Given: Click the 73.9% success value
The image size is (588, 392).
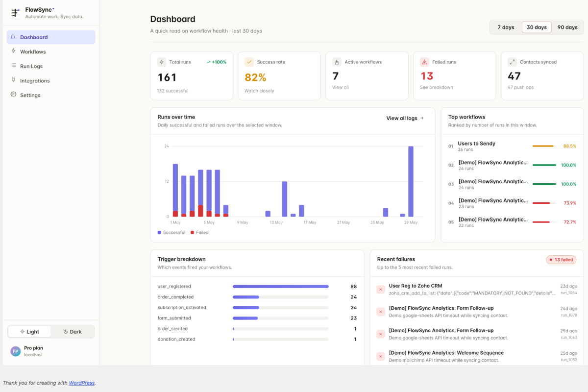Looking at the screenshot, I should [x=570, y=203].
